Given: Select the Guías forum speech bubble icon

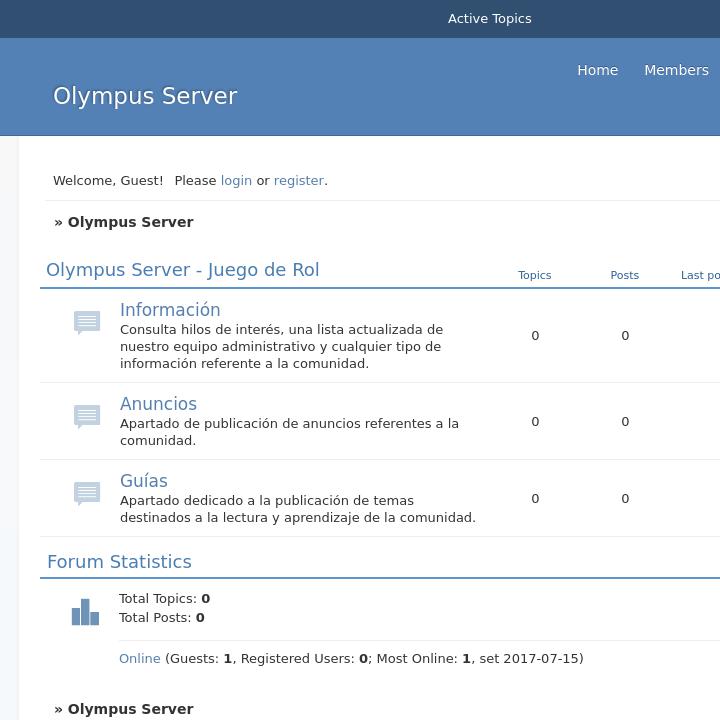Looking at the screenshot, I should pyautogui.click(x=87, y=493).
